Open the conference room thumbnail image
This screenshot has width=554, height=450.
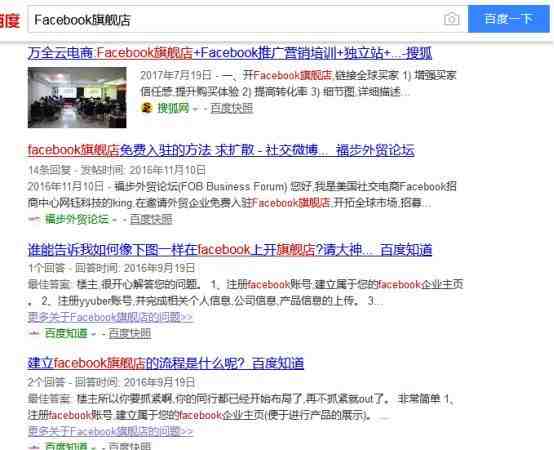tap(77, 97)
